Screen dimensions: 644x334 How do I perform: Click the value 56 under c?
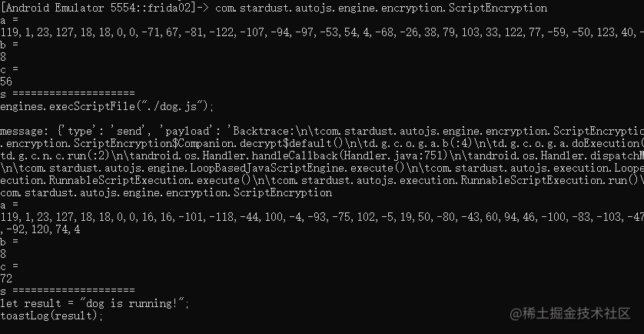point(6,82)
